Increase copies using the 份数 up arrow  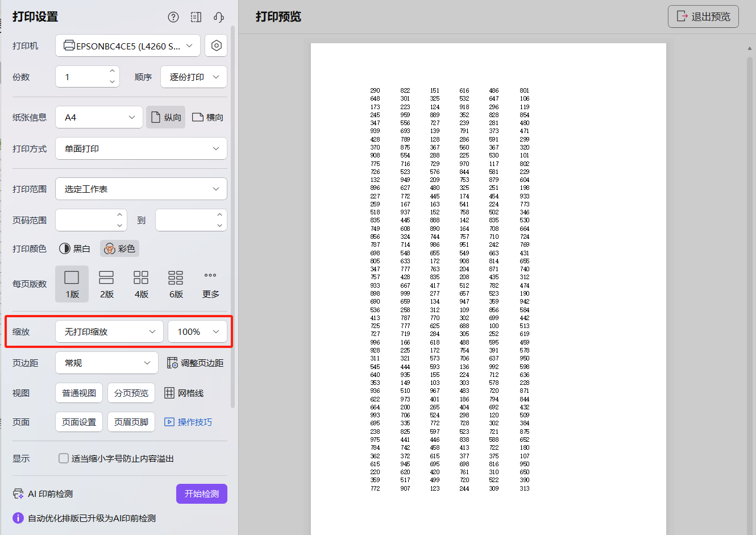pyautogui.click(x=112, y=72)
